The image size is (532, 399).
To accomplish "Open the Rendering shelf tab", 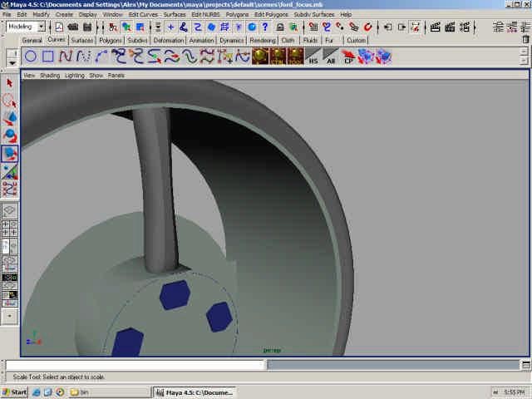I will point(263,40).
